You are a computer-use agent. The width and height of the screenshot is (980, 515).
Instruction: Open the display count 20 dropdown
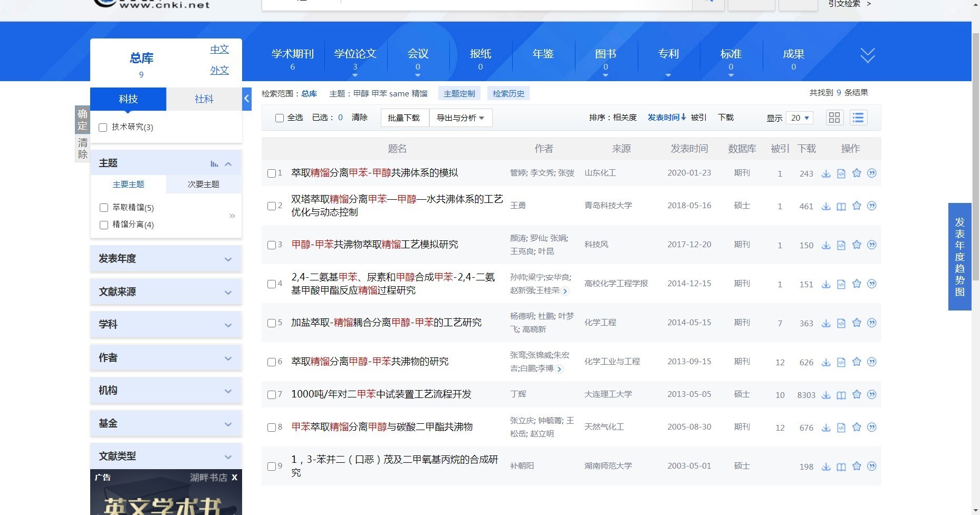(x=800, y=118)
